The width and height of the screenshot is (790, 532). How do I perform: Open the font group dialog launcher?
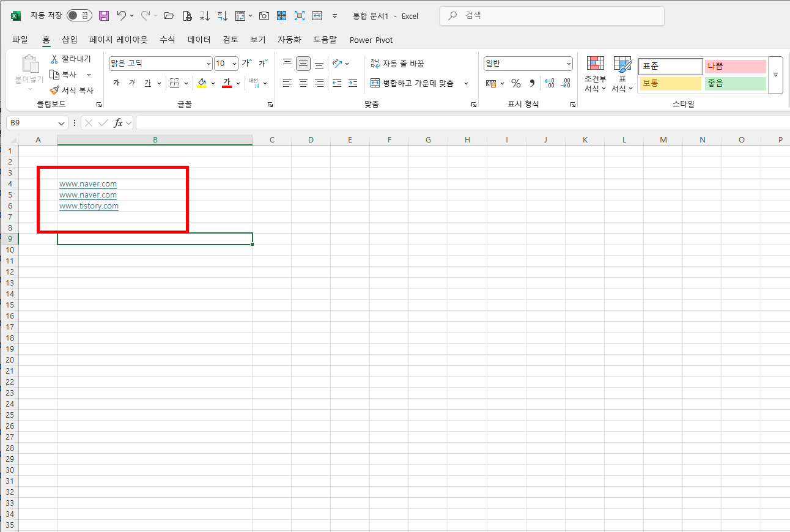point(270,105)
